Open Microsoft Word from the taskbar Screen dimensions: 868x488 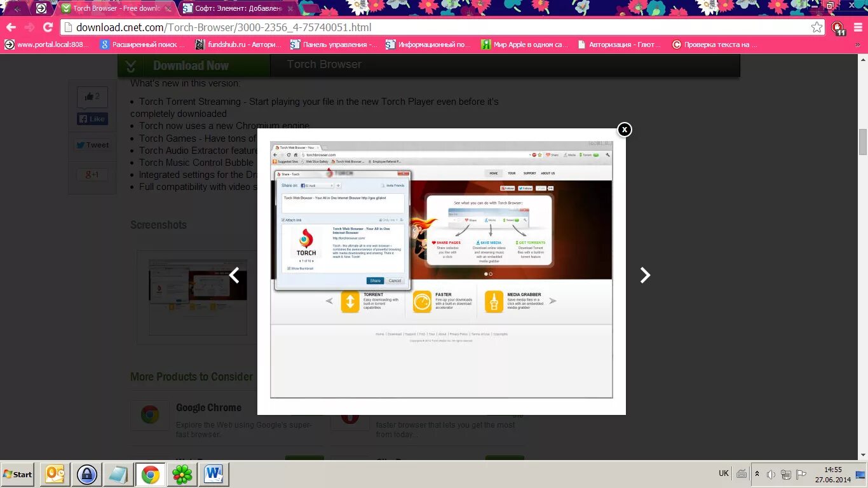coord(214,475)
